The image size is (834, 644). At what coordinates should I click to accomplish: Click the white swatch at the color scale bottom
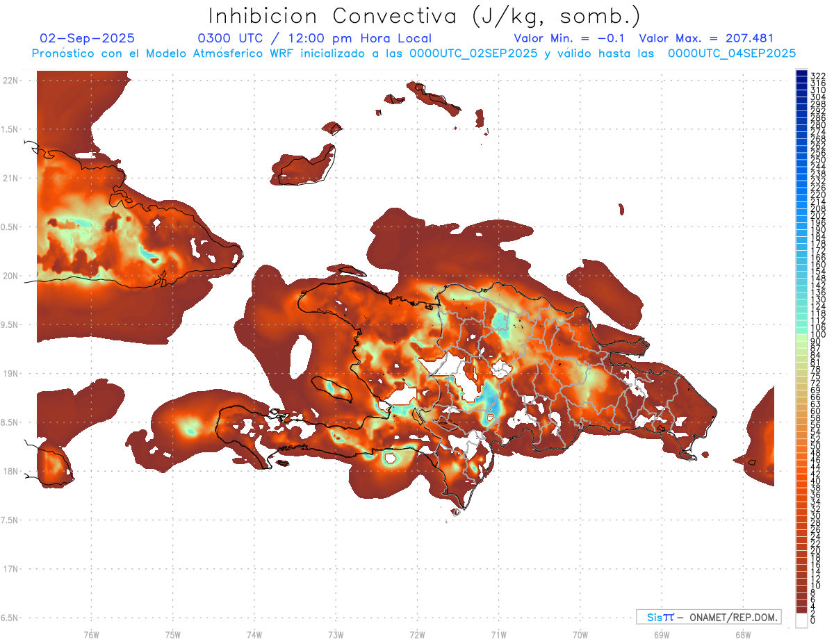click(x=801, y=620)
